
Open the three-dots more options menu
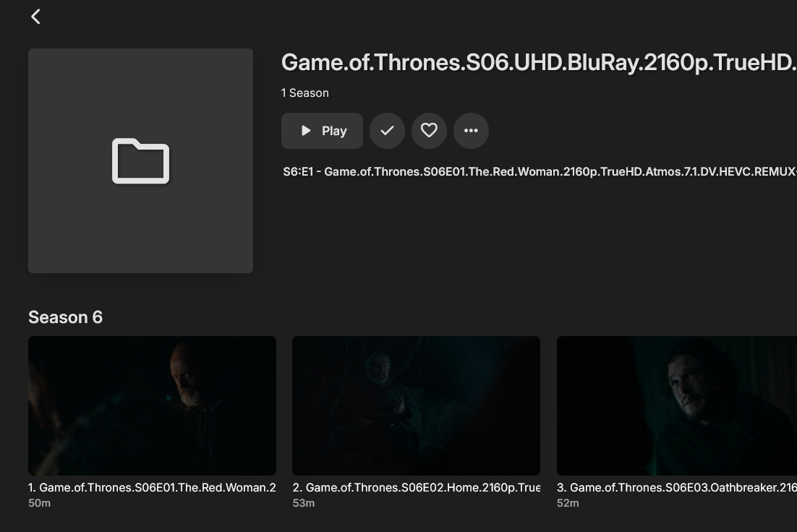(471, 131)
